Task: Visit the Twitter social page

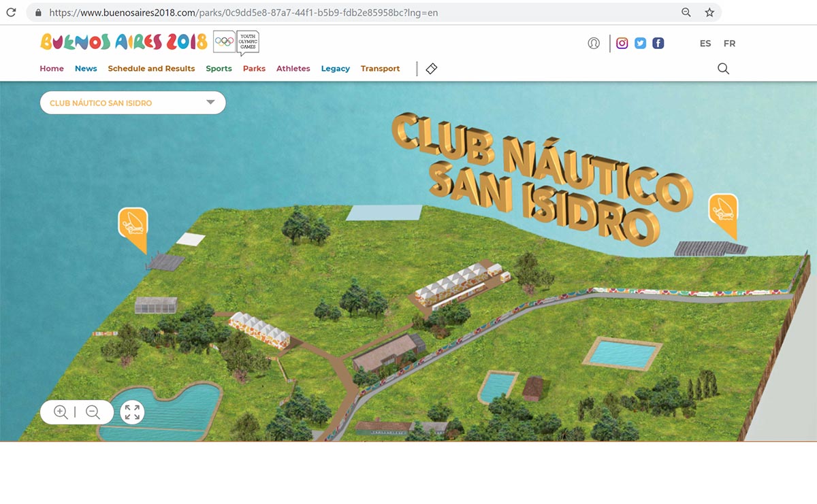Action: tap(640, 43)
